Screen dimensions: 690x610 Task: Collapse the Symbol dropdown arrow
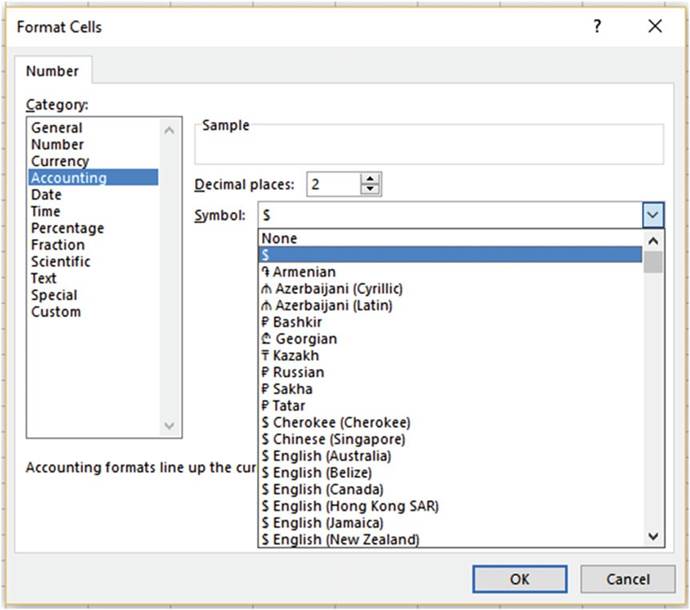[652, 215]
